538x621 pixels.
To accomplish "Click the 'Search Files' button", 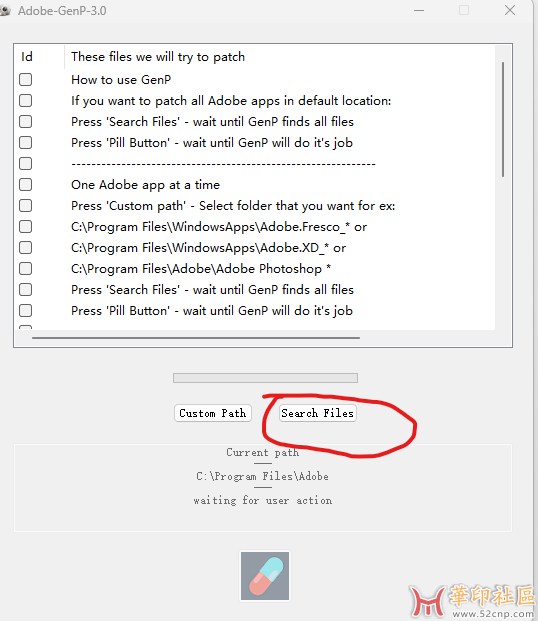I will tap(317, 413).
